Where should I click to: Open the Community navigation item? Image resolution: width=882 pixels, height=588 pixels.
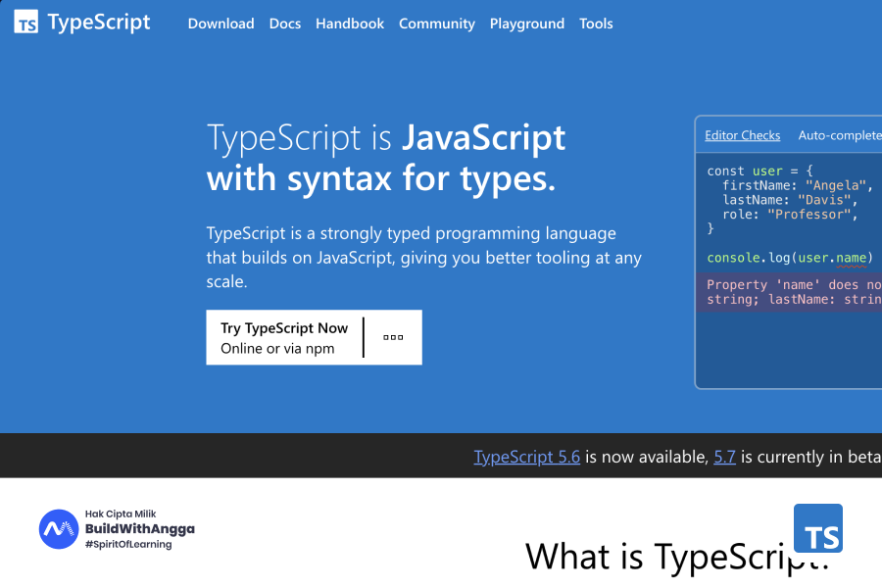click(x=437, y=24)
